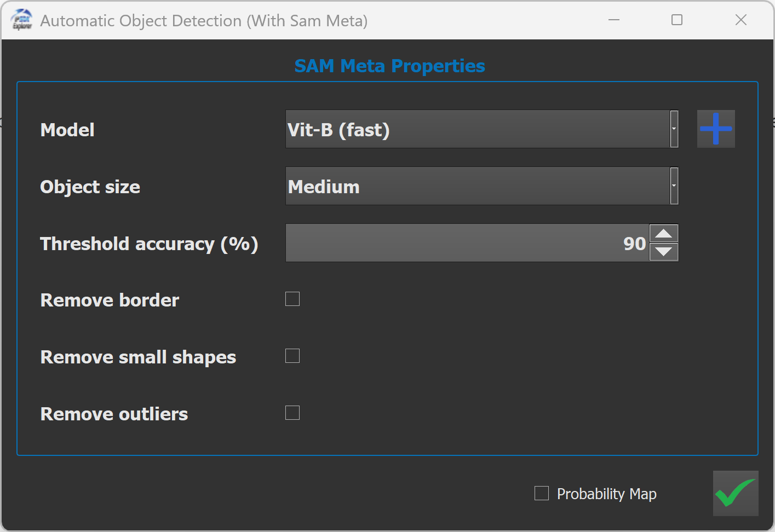This screenshot has width=775, height=532.
Task: Enable the Remove border checkbox
Action: pos(292,299)
